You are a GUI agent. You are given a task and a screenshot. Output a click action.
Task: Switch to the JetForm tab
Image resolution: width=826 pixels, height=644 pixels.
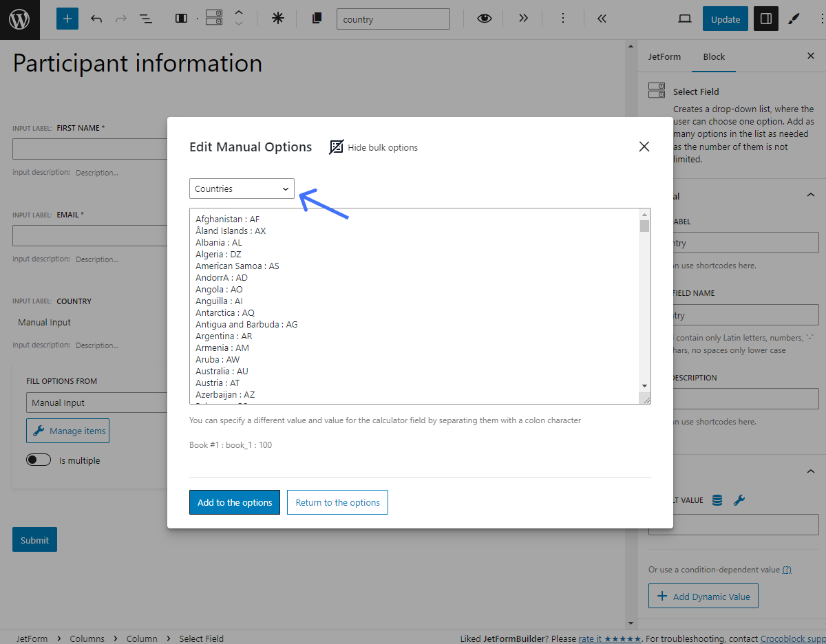coord(664,56)
